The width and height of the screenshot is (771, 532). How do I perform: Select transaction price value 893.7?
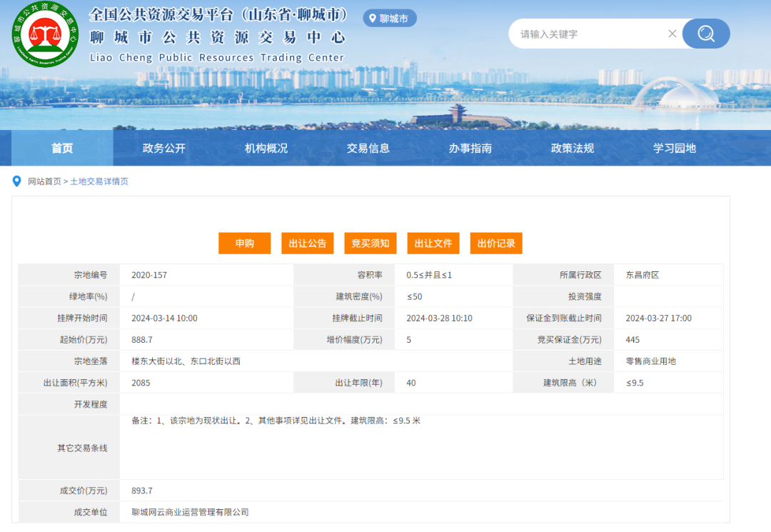[x=141, y=491]
